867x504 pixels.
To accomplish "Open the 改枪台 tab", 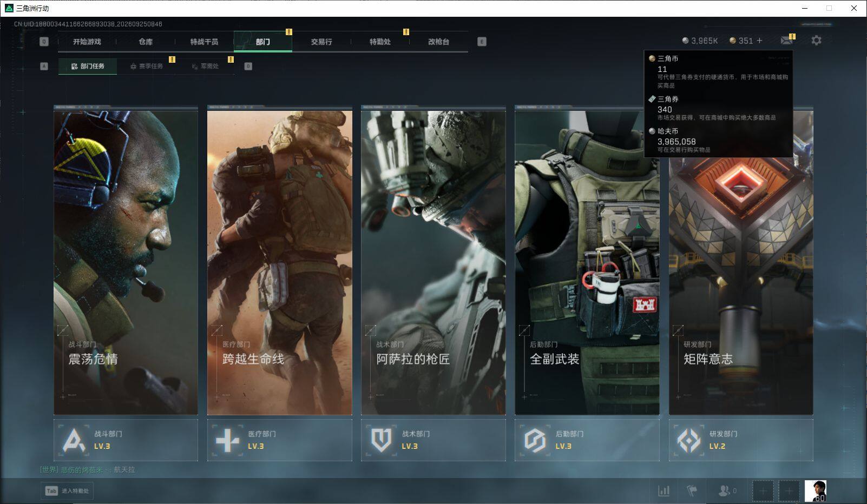I will (438, 42).
